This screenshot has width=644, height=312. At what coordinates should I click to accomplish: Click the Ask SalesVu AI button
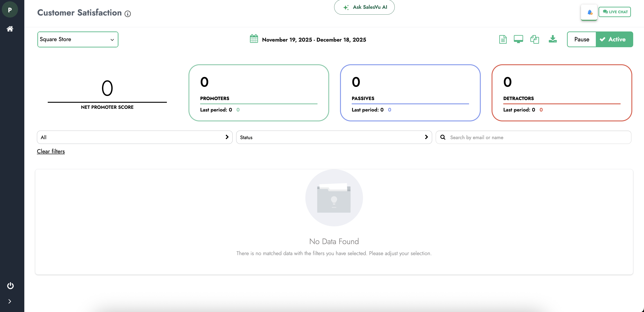(x=364, y=7)
